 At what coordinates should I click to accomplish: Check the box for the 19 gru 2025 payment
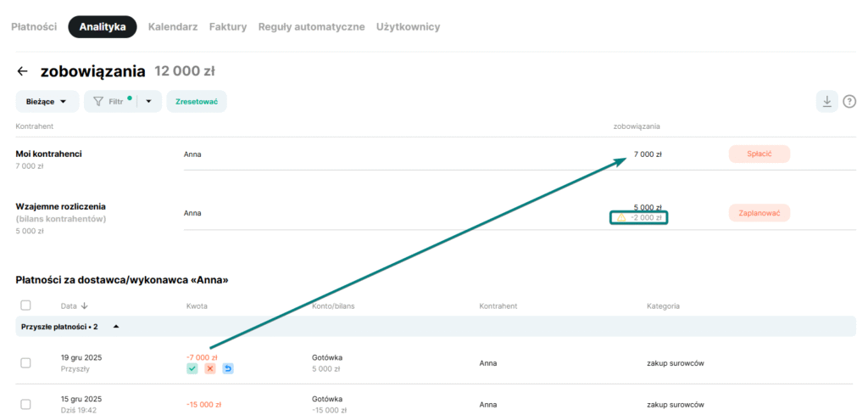25,363
